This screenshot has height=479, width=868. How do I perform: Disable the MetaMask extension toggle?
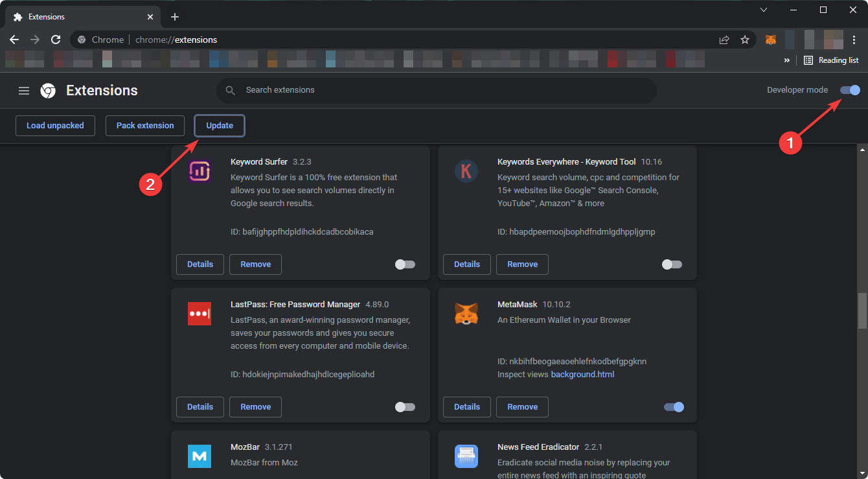tap(674, 407)
